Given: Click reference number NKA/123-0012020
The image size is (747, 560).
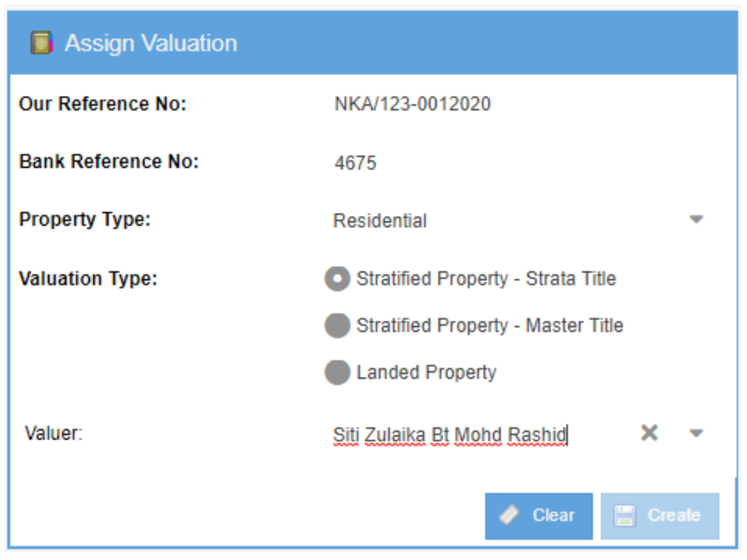Looking at the screenshot, I should point(412,104).
